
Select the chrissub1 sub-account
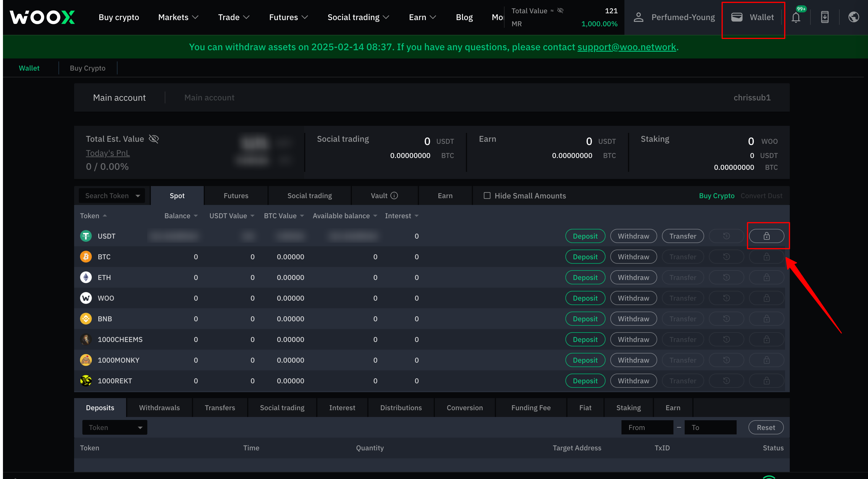752,97
